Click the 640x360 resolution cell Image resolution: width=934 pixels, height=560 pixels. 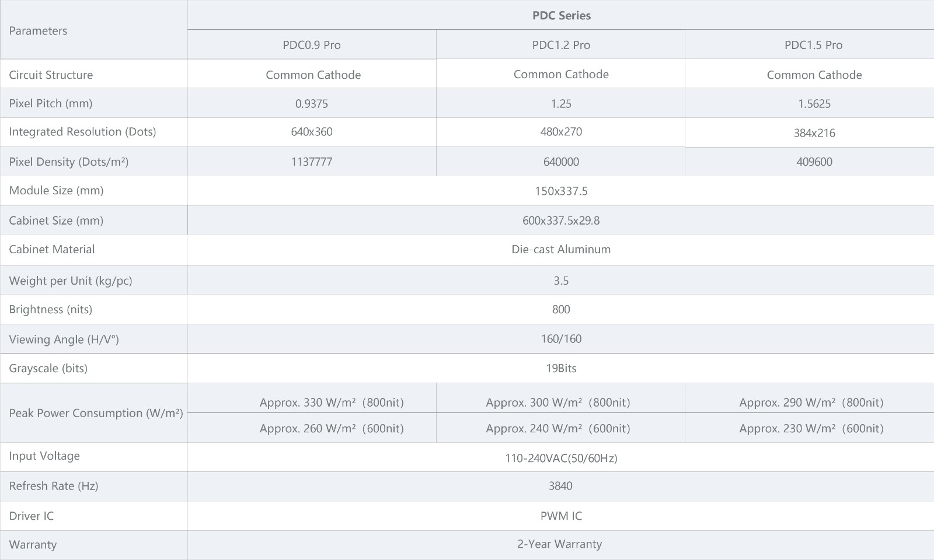click(312, 132)
